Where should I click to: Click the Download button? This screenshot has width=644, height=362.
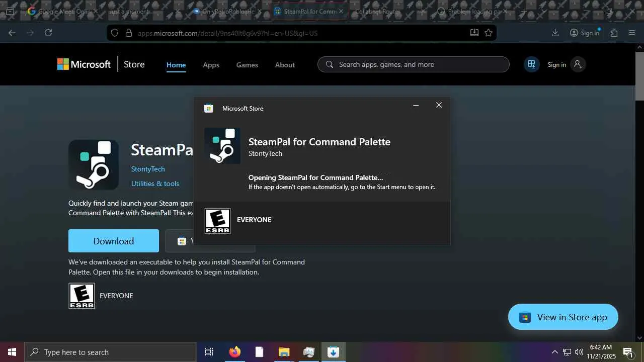point(114,241)
